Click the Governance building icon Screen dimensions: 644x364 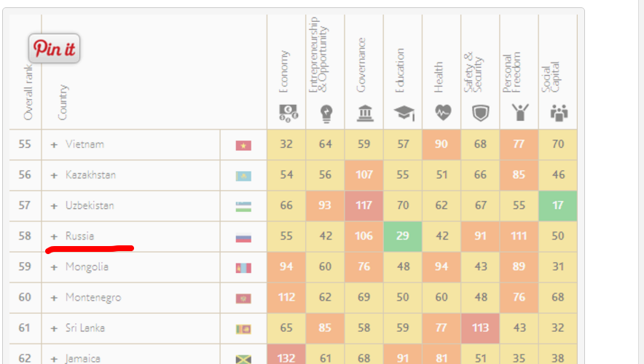coord(365,113)
